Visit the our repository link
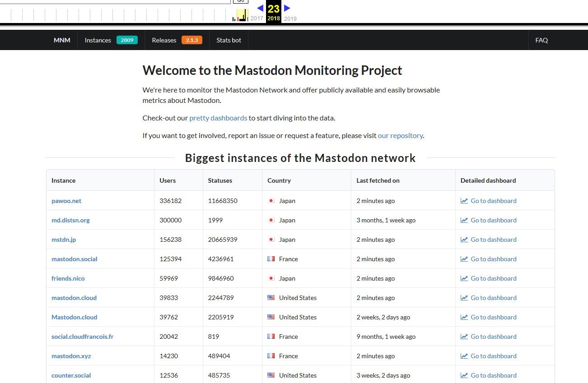588x383 pixels. click(400, 135)
